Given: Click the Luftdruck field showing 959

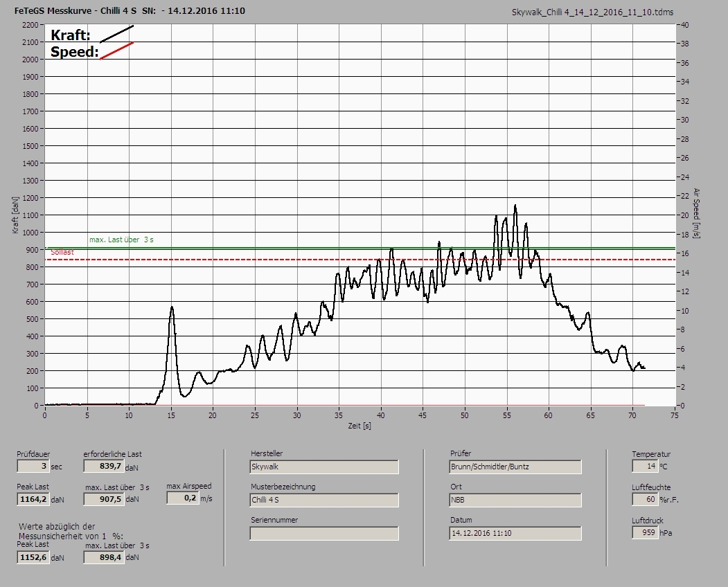Looking at the screenshot, I should click(x=645, y=532).
